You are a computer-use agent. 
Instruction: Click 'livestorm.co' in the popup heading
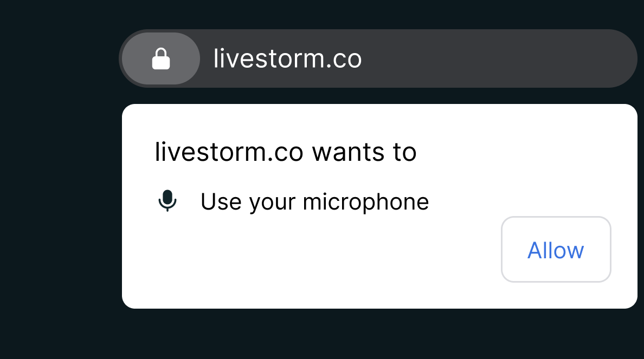229,152
